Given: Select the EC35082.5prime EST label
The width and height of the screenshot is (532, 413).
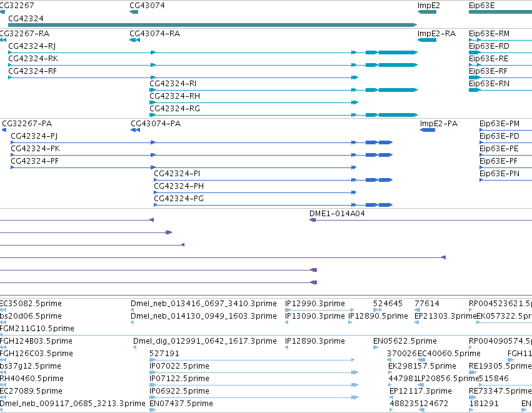Looking at the screenshot, I should pos(31,304).
